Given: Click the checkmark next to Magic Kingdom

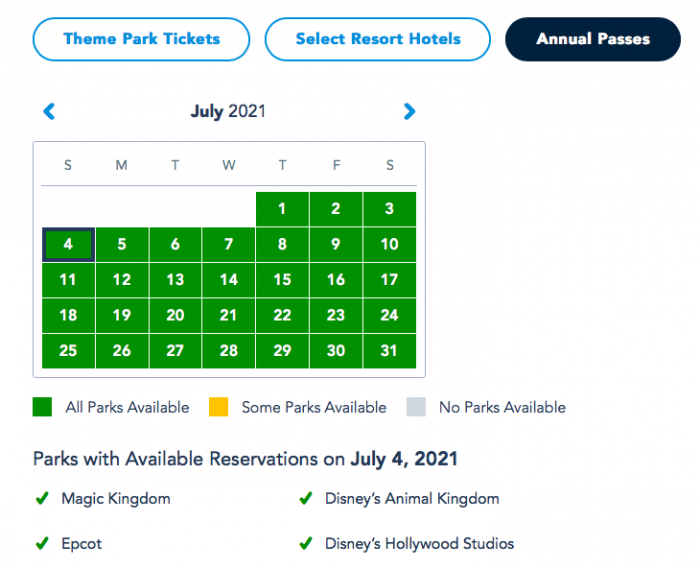Looking at the screenshot, I should [42, 498].
